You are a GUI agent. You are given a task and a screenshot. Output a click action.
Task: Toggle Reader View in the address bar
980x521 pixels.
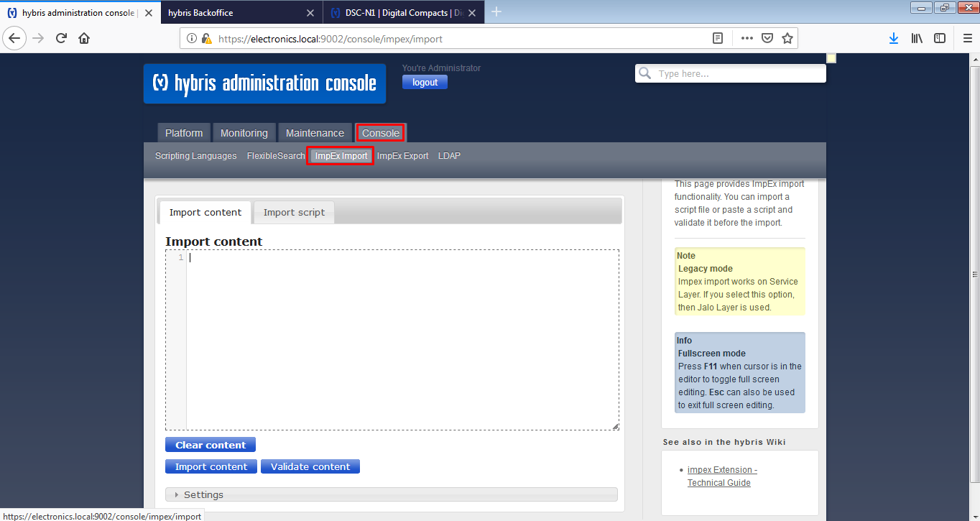pos(717,37)
